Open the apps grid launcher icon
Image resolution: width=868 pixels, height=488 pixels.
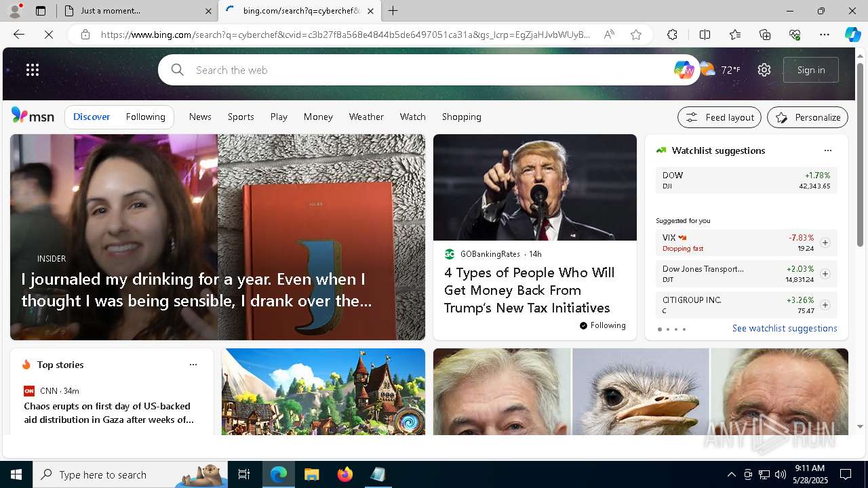(33, 70)
